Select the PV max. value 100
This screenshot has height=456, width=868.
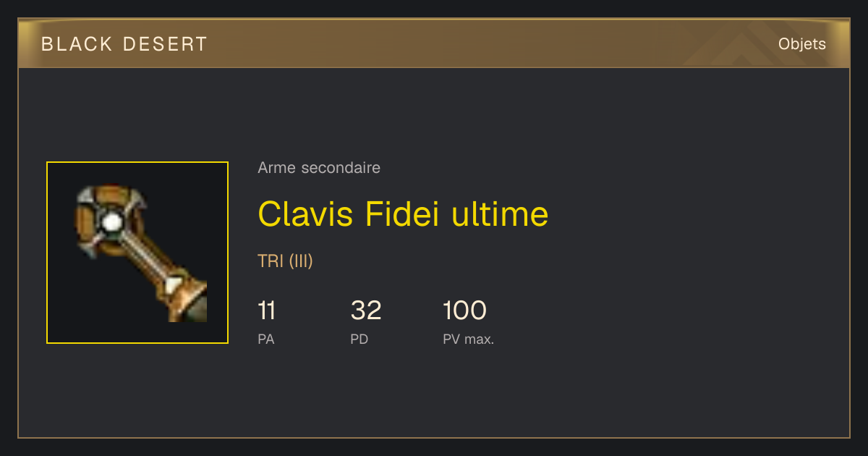point(464,311)
